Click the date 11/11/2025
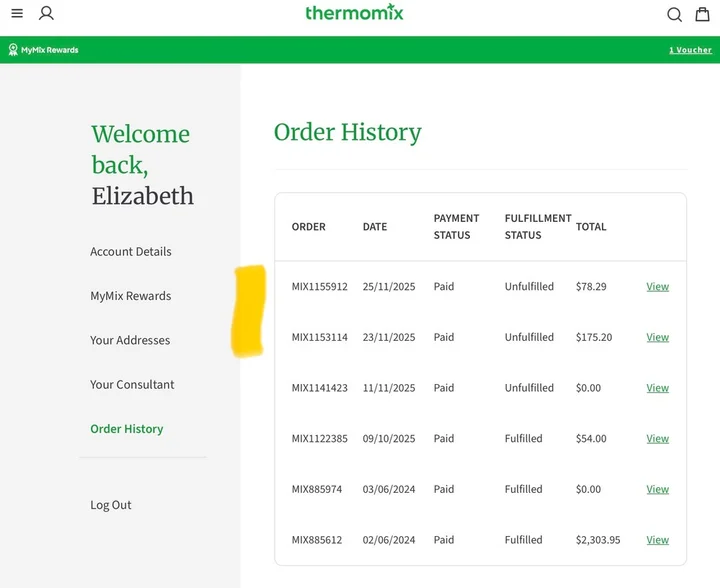 pos(389,388)
